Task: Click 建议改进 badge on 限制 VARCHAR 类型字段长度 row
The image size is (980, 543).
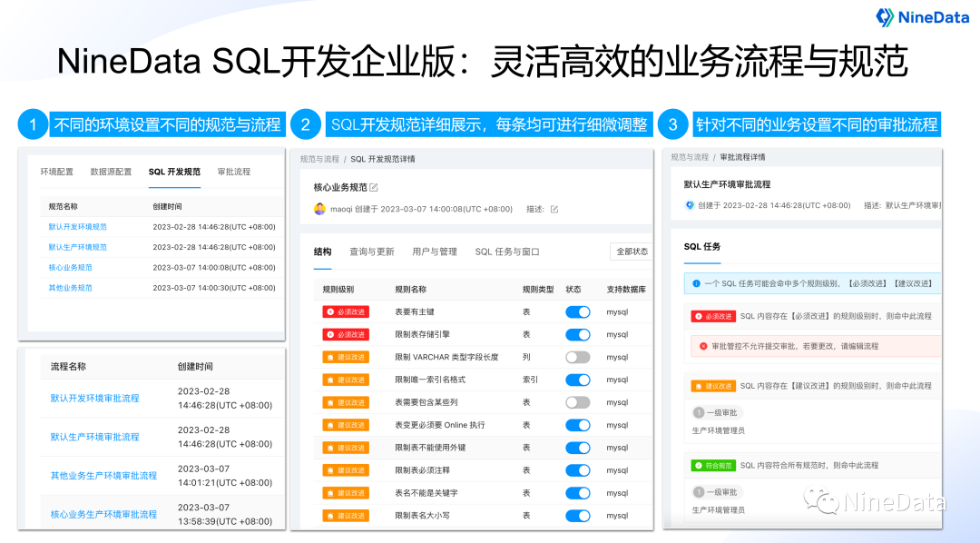Action: [346, 357]
